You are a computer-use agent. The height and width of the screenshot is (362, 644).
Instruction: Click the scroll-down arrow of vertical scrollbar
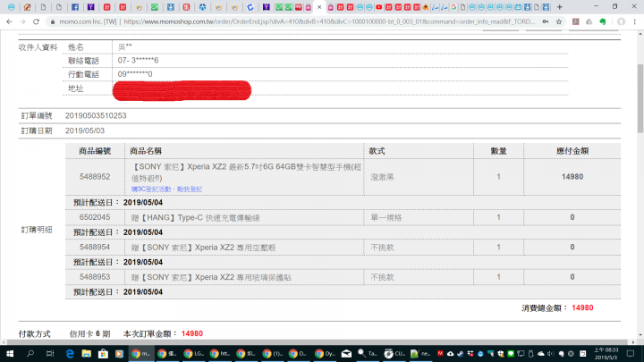640,335
